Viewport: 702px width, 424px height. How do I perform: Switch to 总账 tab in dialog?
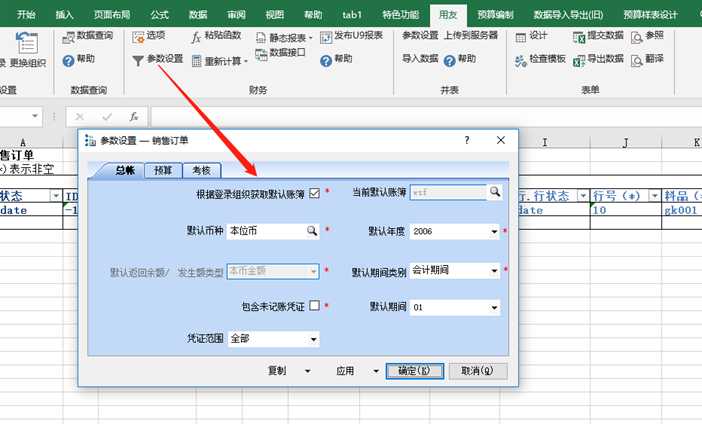[x=125, y=171]
